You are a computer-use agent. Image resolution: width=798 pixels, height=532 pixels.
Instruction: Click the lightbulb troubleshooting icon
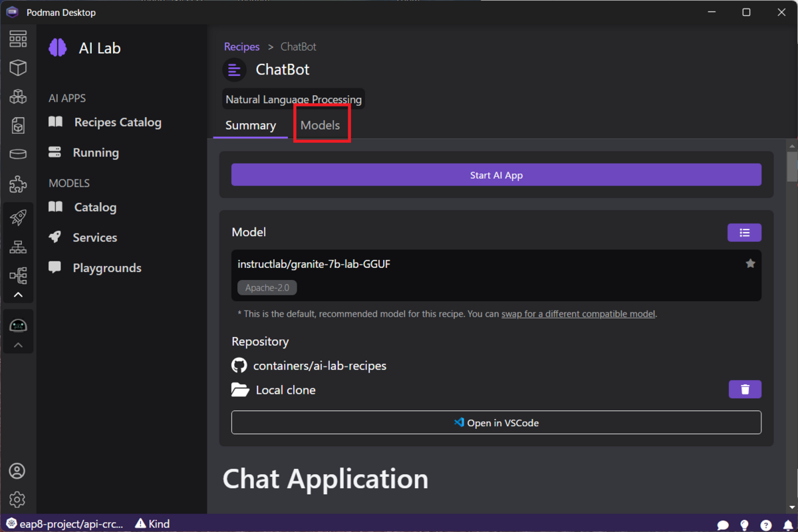[745, 525]
